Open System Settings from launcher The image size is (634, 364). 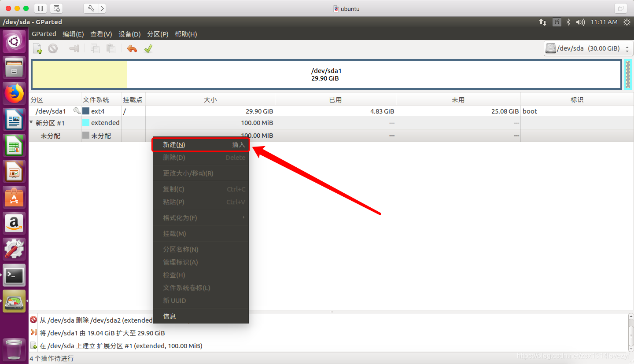click(x=14, y=249)
